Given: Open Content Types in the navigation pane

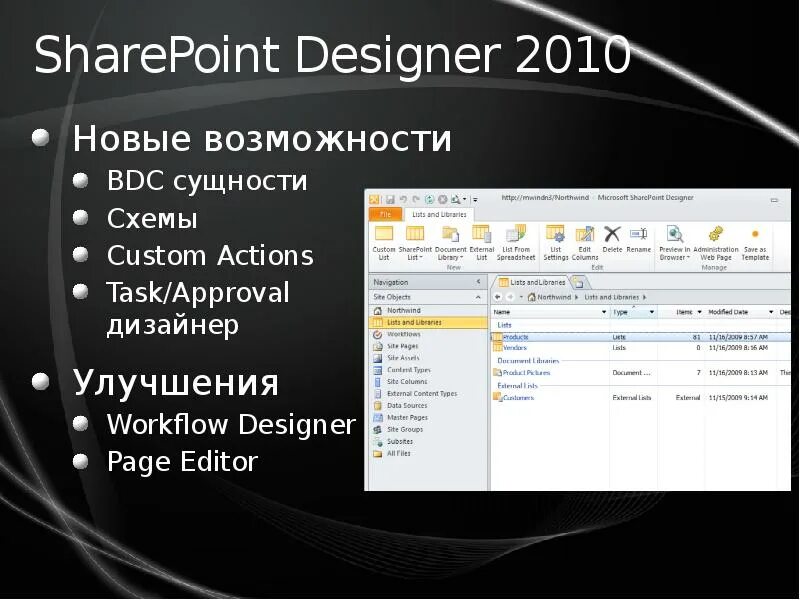Looking at the screenshot, I should coord(428,369).
